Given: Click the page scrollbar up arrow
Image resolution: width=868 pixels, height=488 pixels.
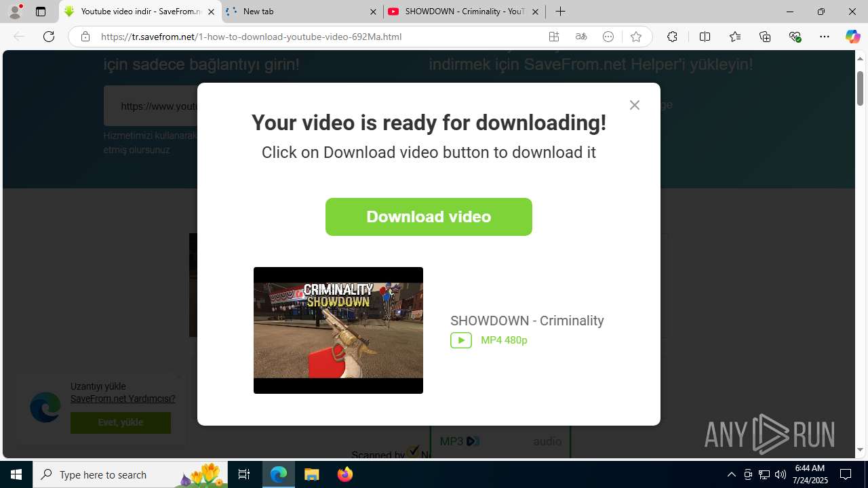Looking at the screenshot, I should point(861,58).
